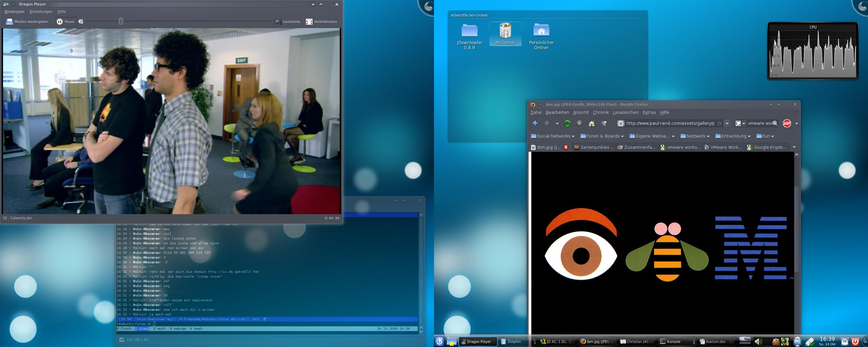868x347 pixels.
Task: Go to the Firefox home page
Action: (x=592, y=123)
